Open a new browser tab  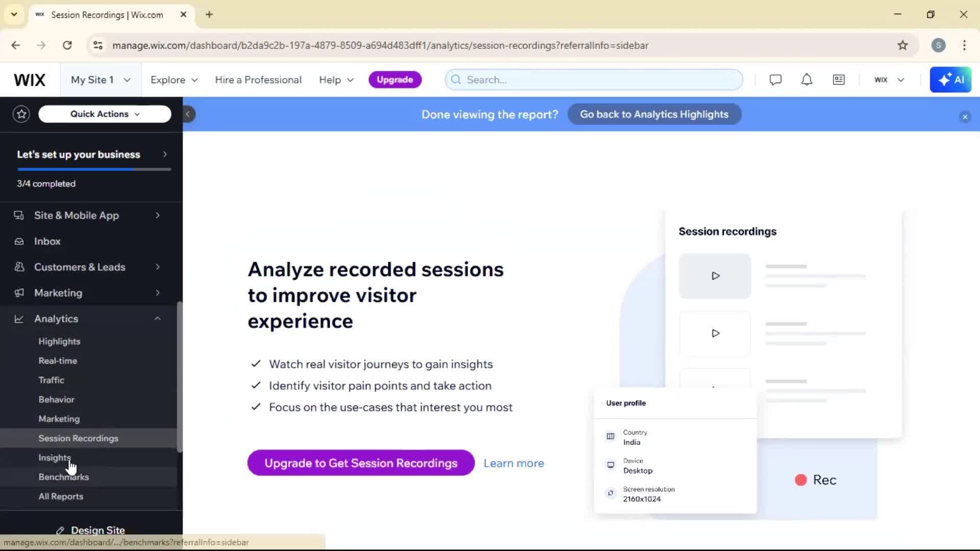pos(209,14)
